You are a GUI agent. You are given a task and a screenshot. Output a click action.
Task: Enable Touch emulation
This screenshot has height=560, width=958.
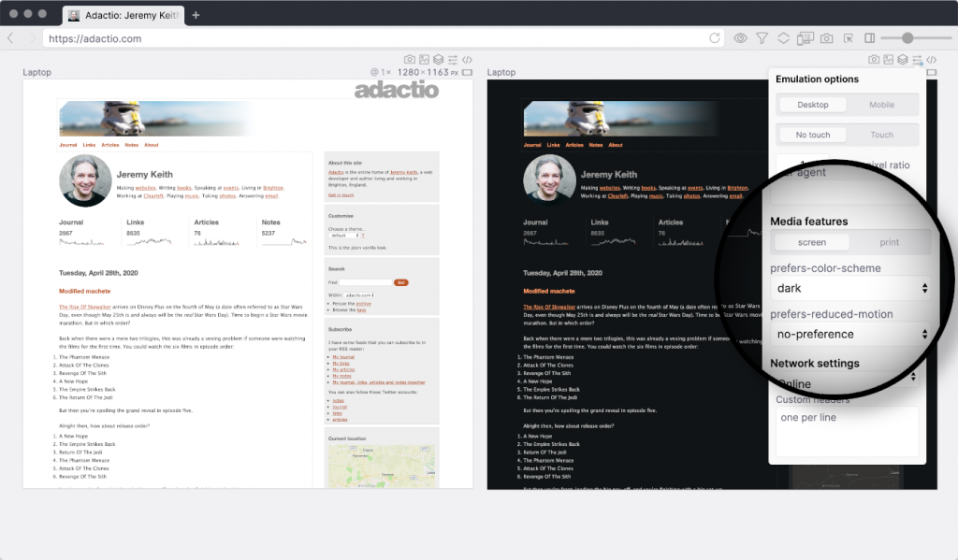[881, 136]
